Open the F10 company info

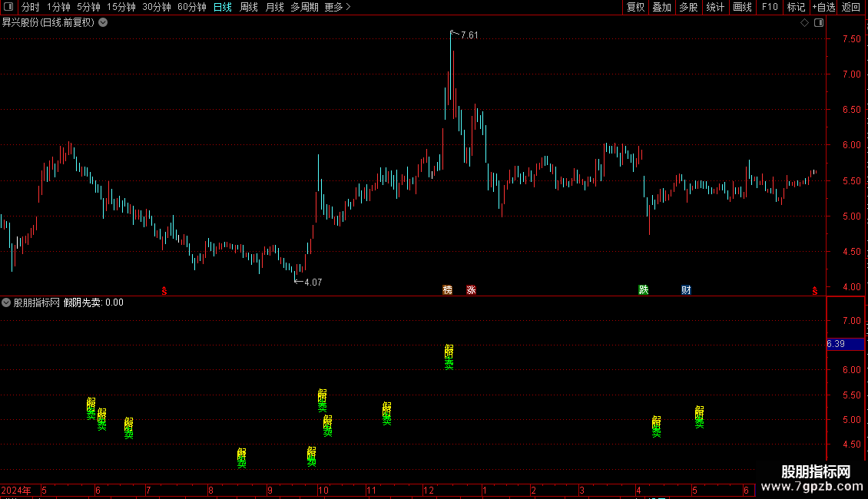[x=770, y=7]
